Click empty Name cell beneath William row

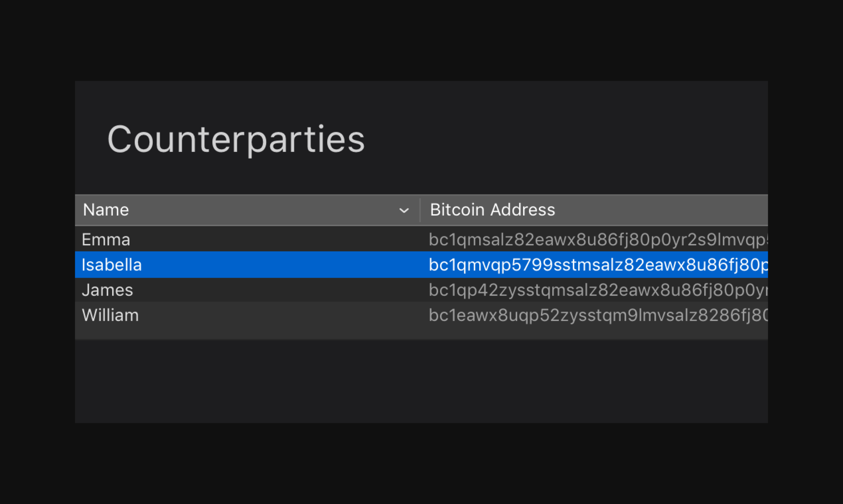coord(238,332)
